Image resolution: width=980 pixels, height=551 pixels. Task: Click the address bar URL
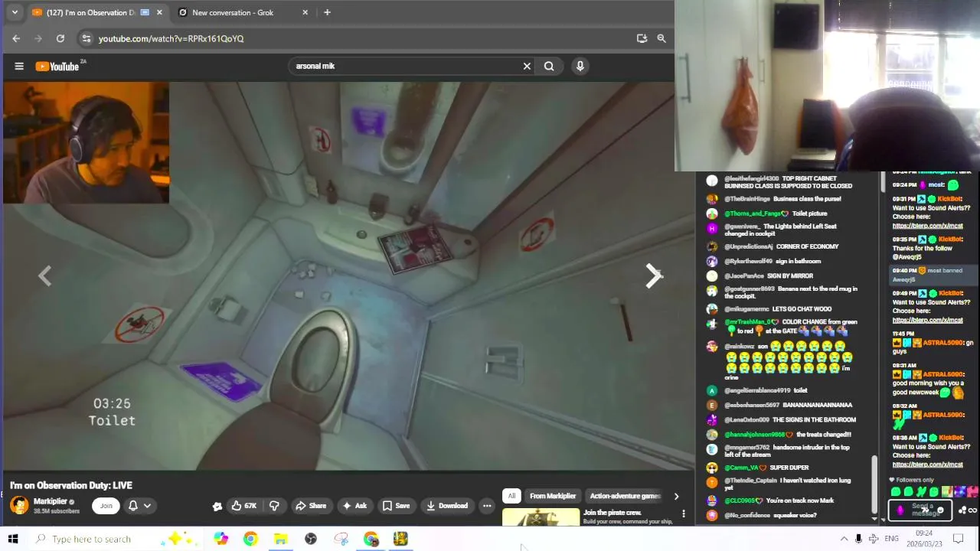point(171,38)
